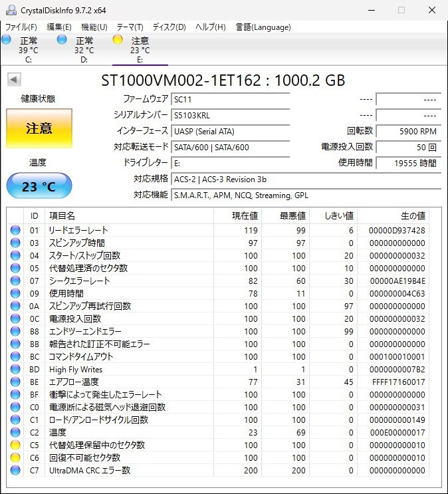Open the テーマ(T) menu

pyautogui.click(x=130, y=27)
